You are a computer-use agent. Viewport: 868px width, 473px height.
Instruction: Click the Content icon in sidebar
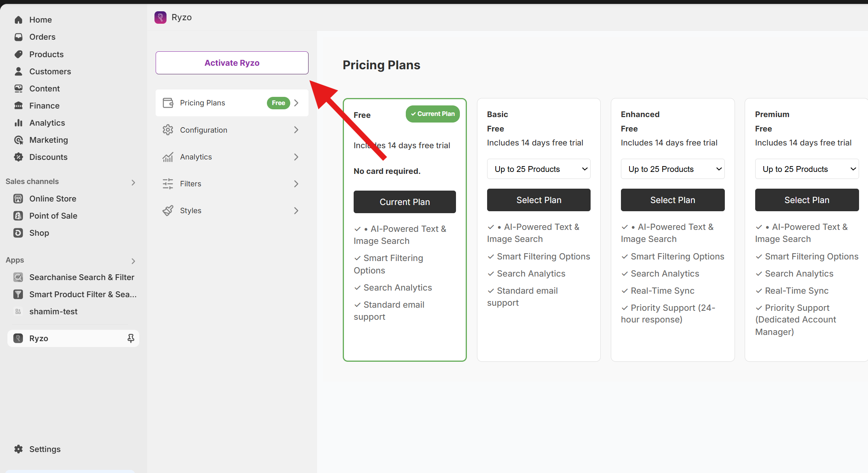tap(18, 89)
